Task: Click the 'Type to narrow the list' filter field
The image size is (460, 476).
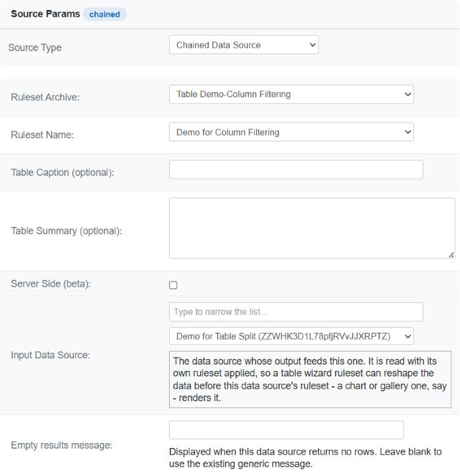Action: click(x=296, y=312)
